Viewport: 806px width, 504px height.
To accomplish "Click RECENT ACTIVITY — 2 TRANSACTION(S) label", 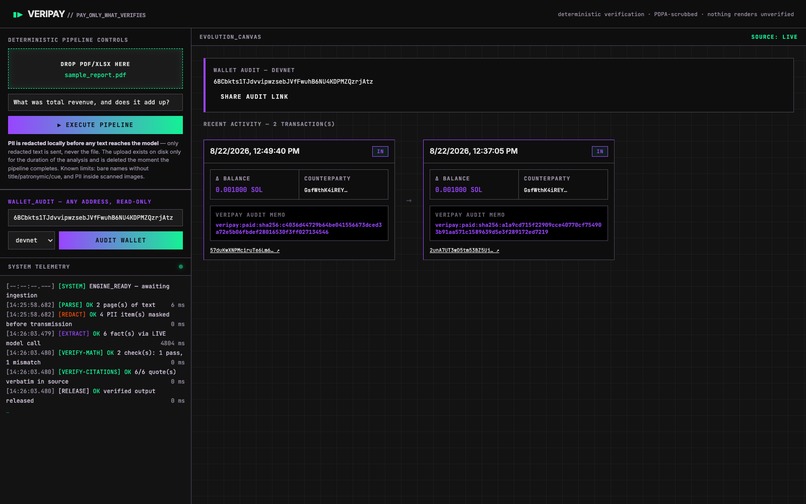I will (x=269, y=124).
